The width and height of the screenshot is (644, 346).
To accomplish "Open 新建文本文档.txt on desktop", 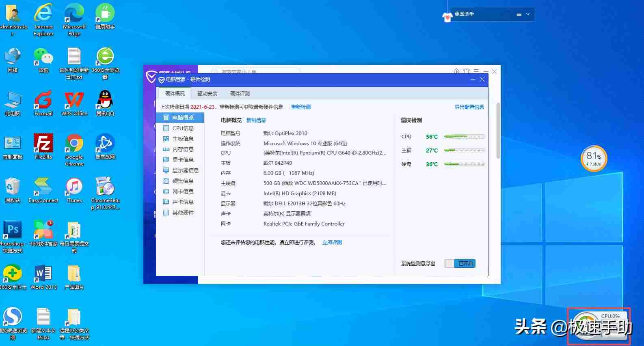I will click(43, 324).
